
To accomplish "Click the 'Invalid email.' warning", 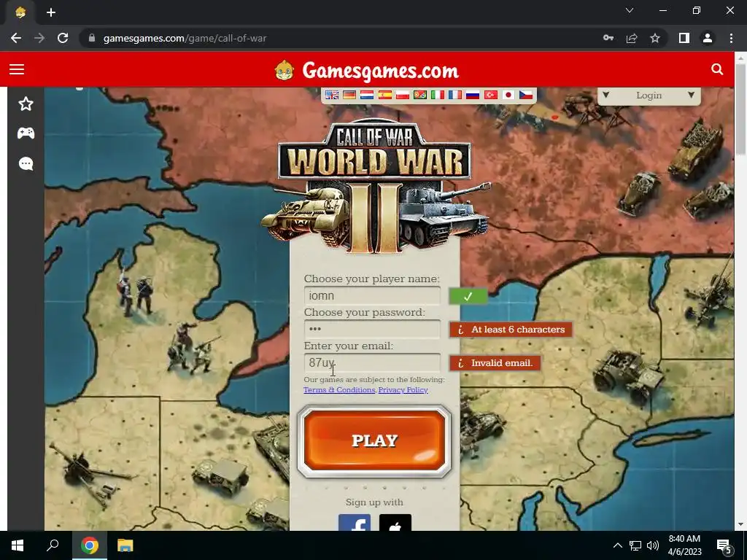I will point(495,363).
